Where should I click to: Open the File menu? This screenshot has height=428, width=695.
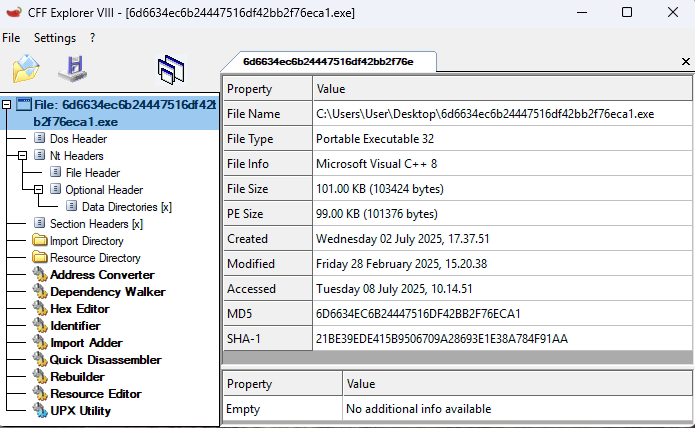pyautogui.click(x=11, y=38)
